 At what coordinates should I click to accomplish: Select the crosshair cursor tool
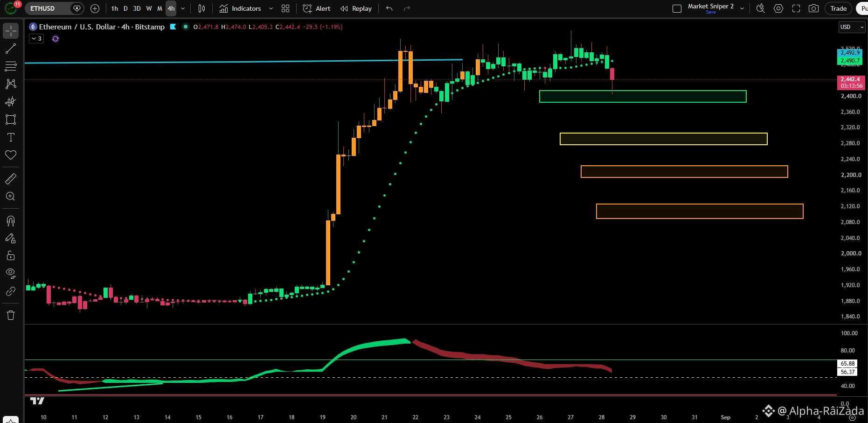pyautogui.click(x=11, y=31)
